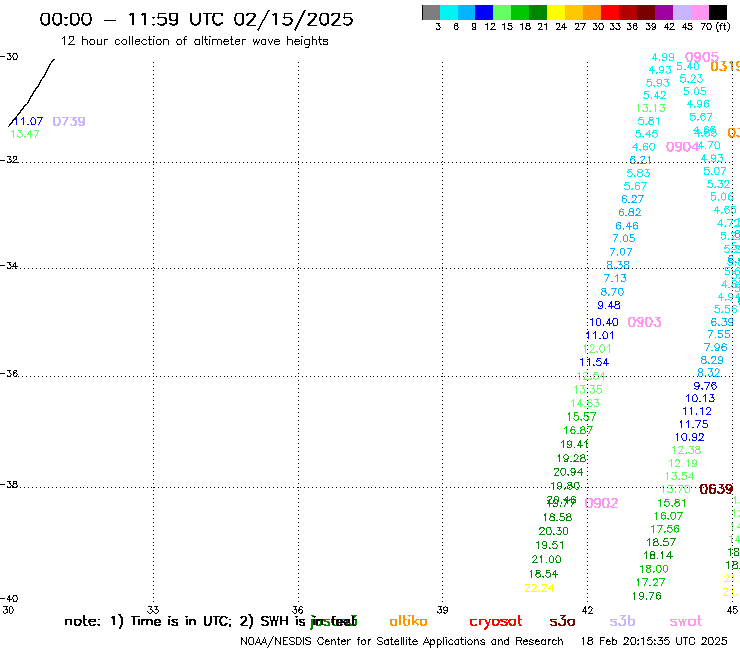The height and width of the screenshot is (650, 740).
Task: Select the 'altika' satellite legend label
Action: [408, 621]
